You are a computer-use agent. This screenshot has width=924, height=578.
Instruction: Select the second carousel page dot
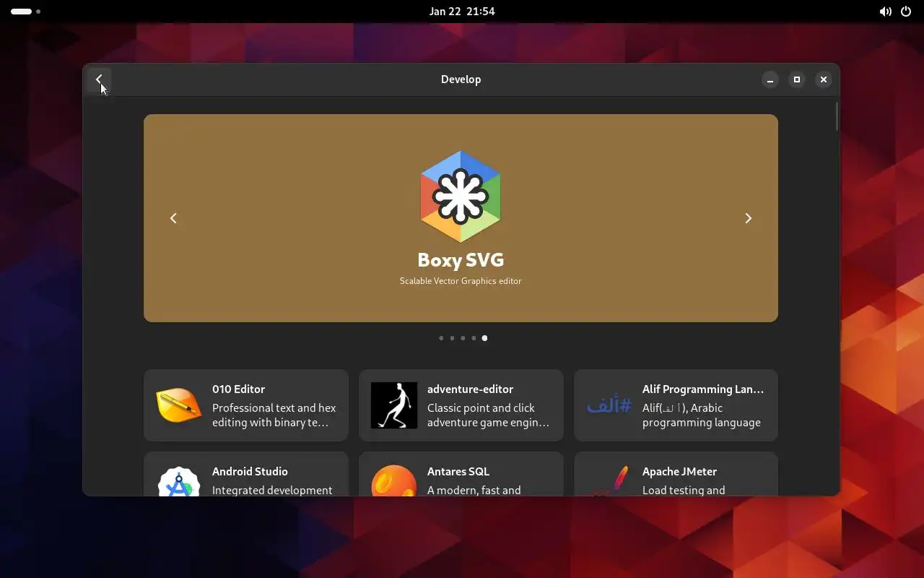point(452,338)
